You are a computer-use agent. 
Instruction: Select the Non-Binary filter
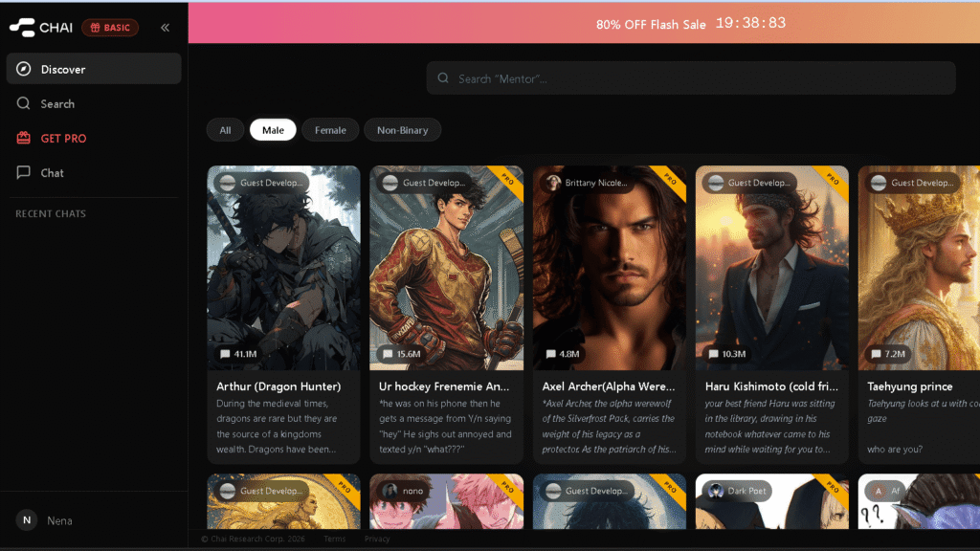coord(403,130)
